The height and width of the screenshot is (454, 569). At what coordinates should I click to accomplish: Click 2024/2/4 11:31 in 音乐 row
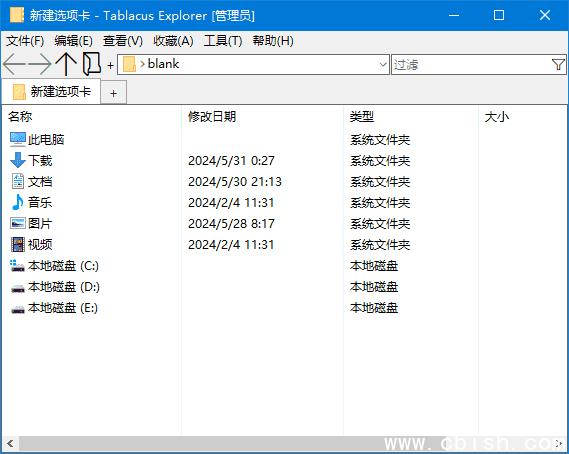coord(231,203)
